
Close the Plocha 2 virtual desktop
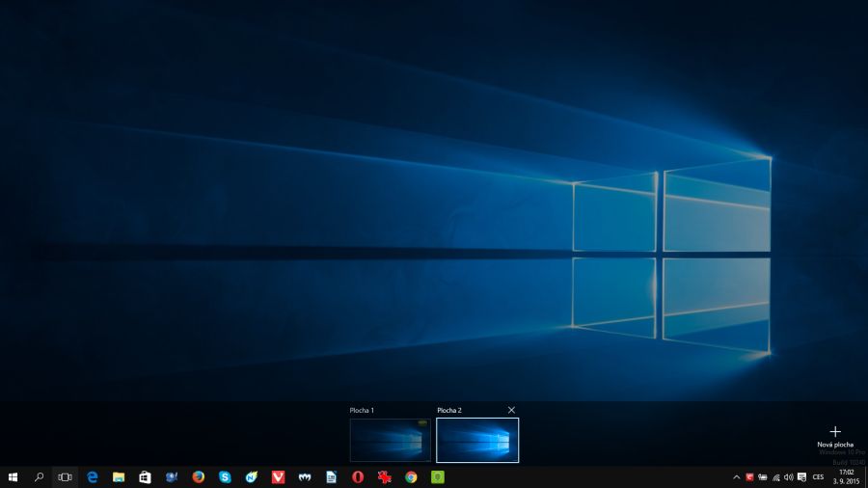pos(511,410)
